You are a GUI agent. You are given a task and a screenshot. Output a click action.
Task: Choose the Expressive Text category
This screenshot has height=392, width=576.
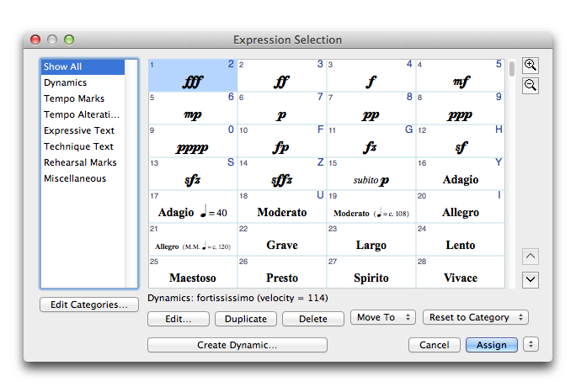click(x=83, y=130)
